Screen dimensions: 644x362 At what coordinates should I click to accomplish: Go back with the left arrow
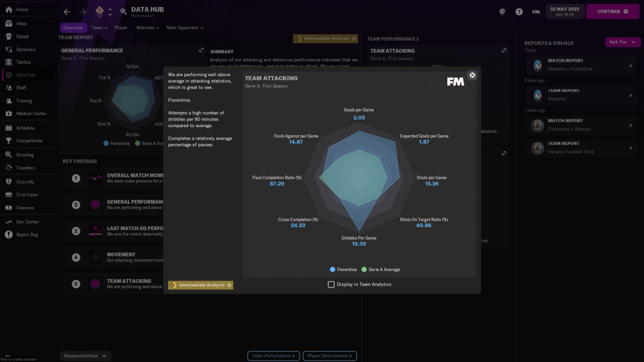pyautogui.click(x=67, y=12)
